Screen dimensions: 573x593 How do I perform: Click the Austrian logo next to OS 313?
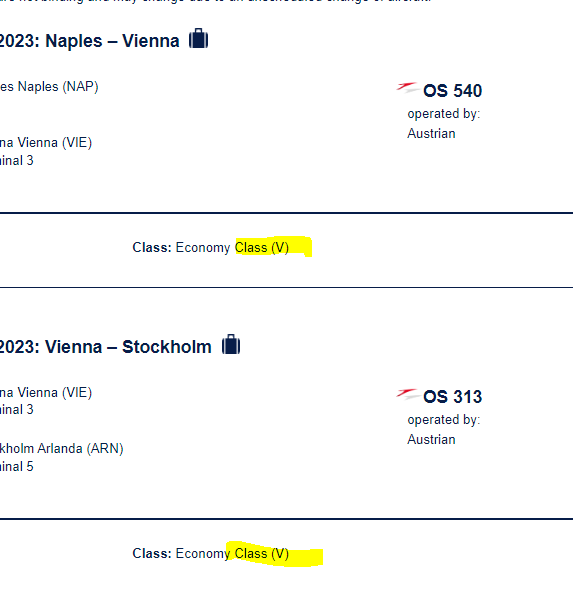click(407, 394)
